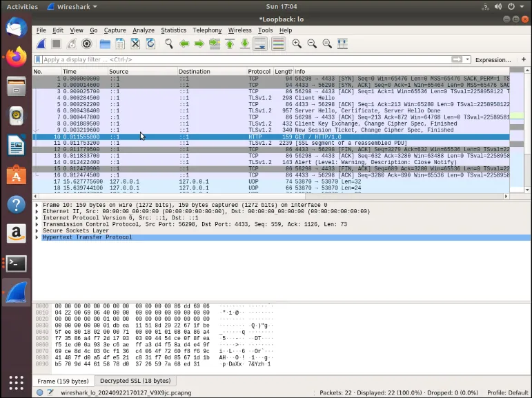Screen dimensions: 532x398
Task: Go forward in packet history
Action: tap(199, 43)
